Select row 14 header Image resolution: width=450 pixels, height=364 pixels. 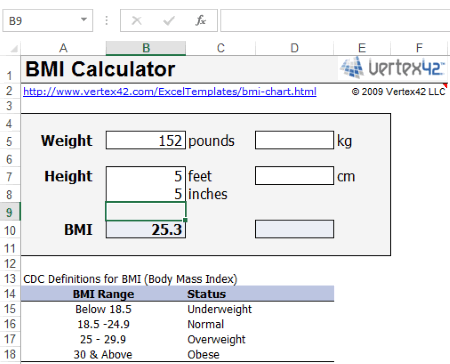[x=10, y=294]
